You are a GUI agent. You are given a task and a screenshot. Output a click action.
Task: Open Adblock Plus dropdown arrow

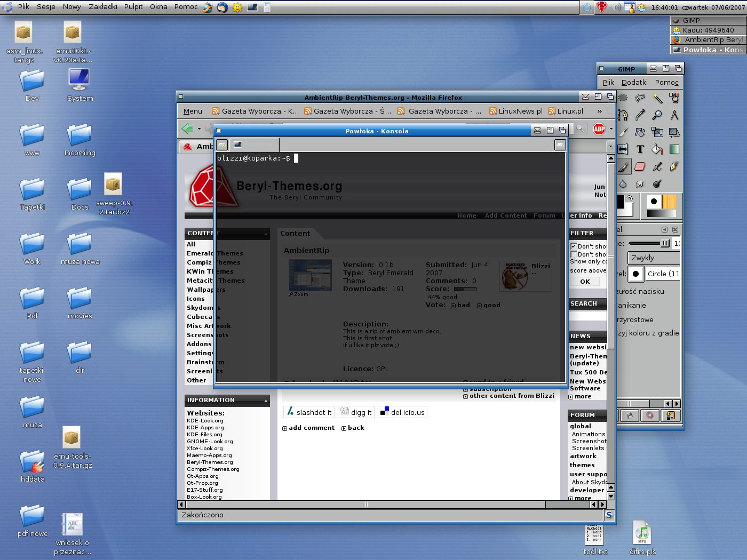click(x=611, y=129)
